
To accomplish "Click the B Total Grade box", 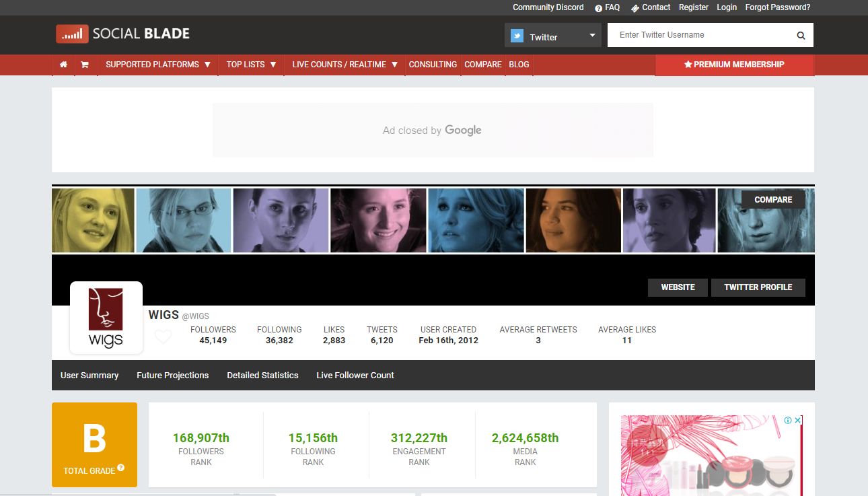I will pos(94,445).
